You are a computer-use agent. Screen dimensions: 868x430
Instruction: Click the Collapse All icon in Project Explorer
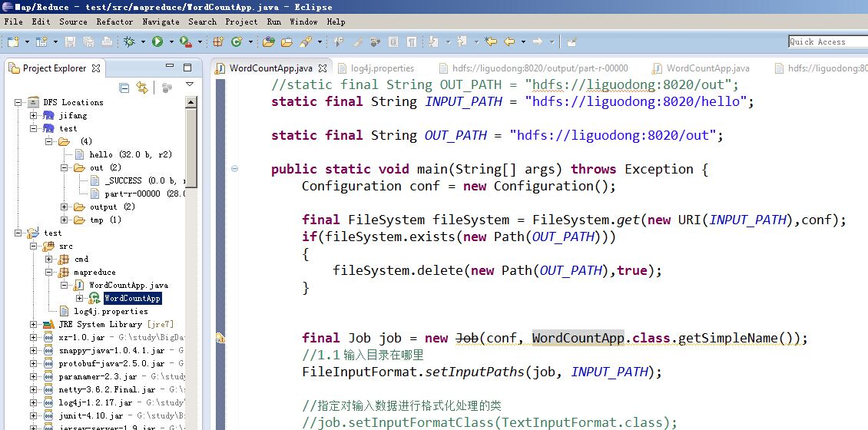pos(124,88)
